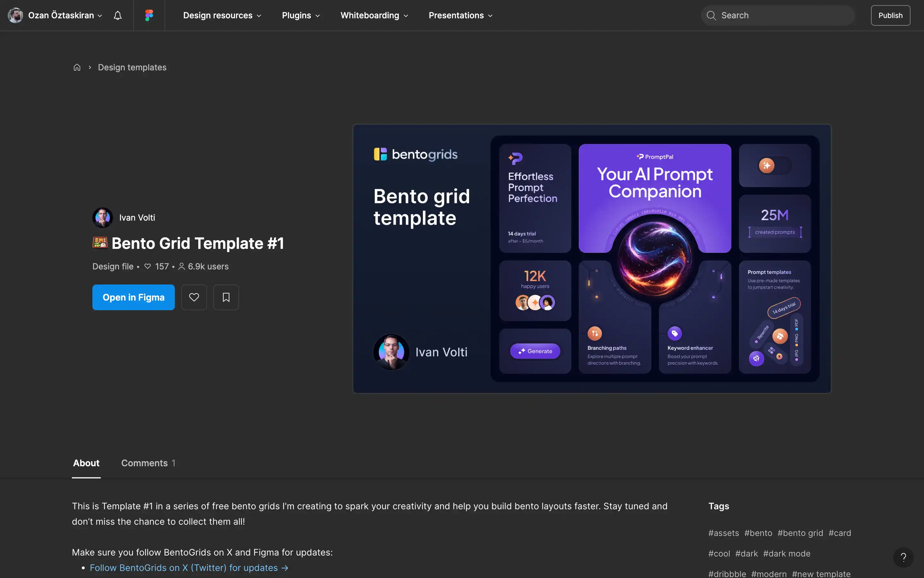Click the search magnifier icon

click(x=711, y=15)
